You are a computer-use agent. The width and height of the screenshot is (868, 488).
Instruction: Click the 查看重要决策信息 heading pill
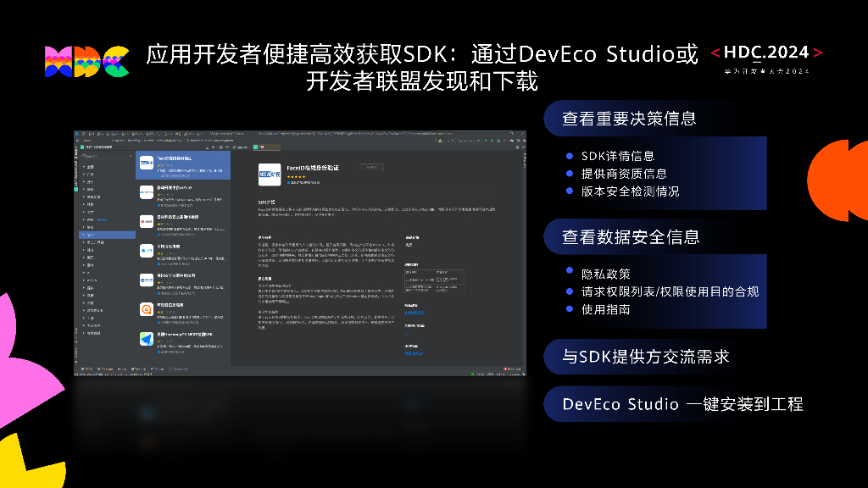point(629,119)
